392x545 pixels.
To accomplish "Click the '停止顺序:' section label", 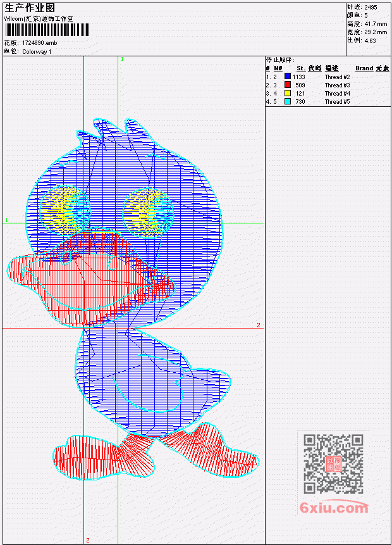I will (280, 60).
